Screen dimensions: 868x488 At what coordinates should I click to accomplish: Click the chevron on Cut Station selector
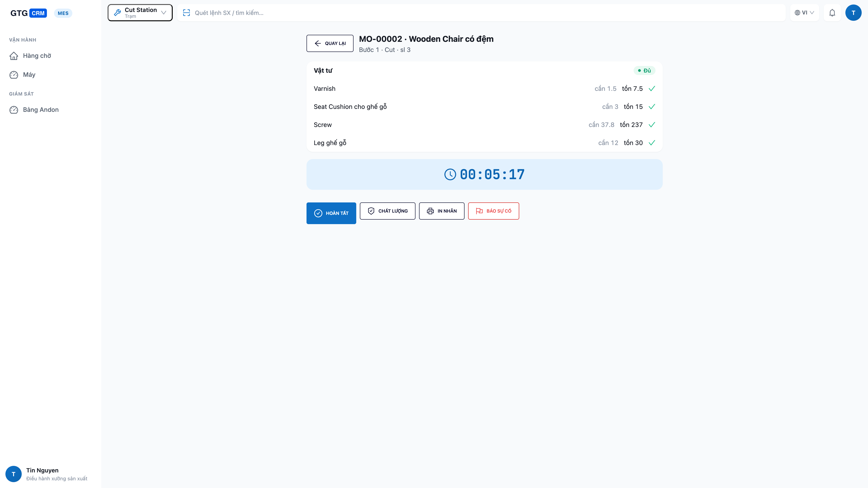click(163, 13)
